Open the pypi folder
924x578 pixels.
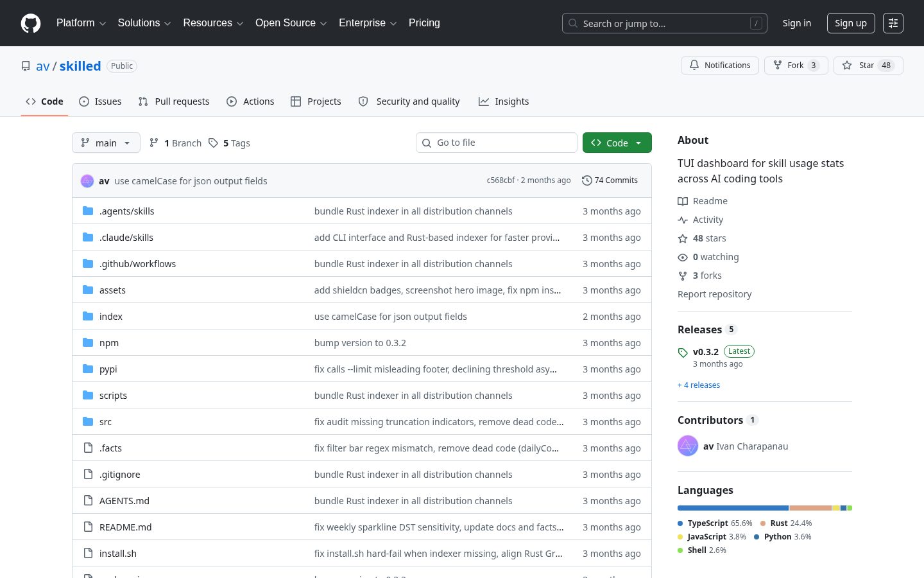pyautogui.click(x=108, y=369)
